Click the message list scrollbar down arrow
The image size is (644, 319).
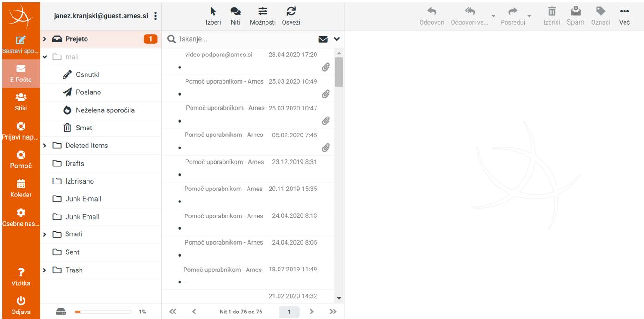click(x=339, y=298)
